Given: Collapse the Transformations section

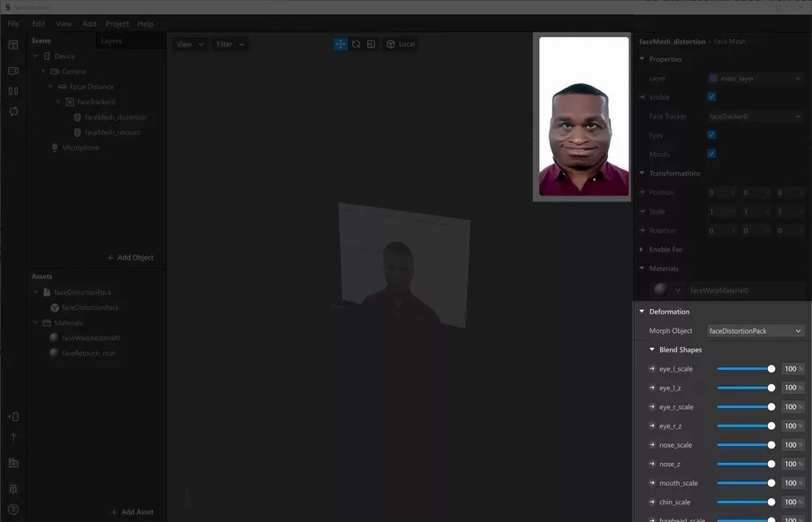Looking at the screenshot, I should tap(642, 173).
